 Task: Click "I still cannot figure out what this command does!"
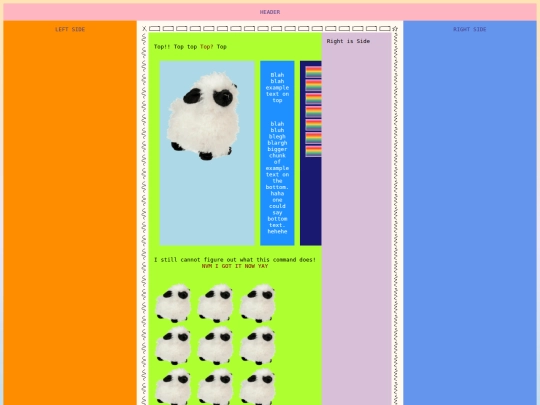click(235, 260)
